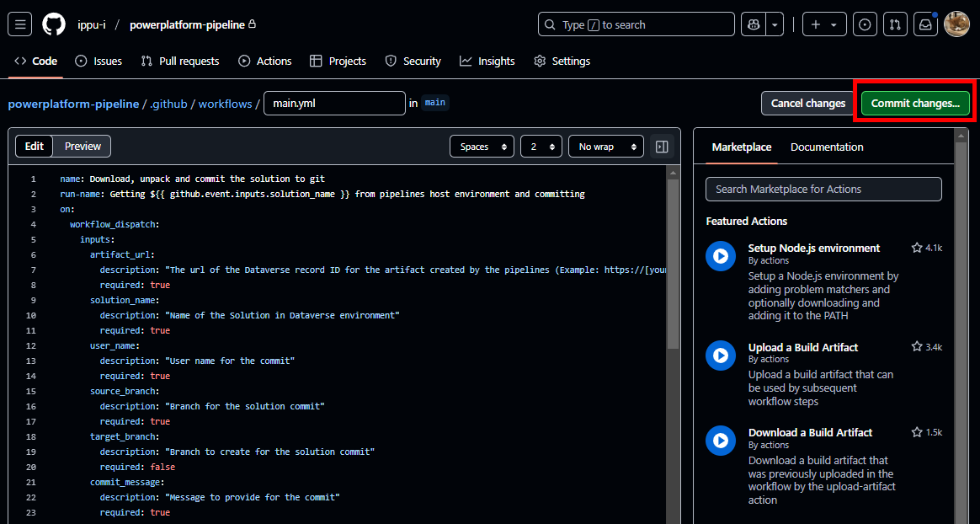
Task: Click the Search Marketplace for Actions field
Action: 823,189
